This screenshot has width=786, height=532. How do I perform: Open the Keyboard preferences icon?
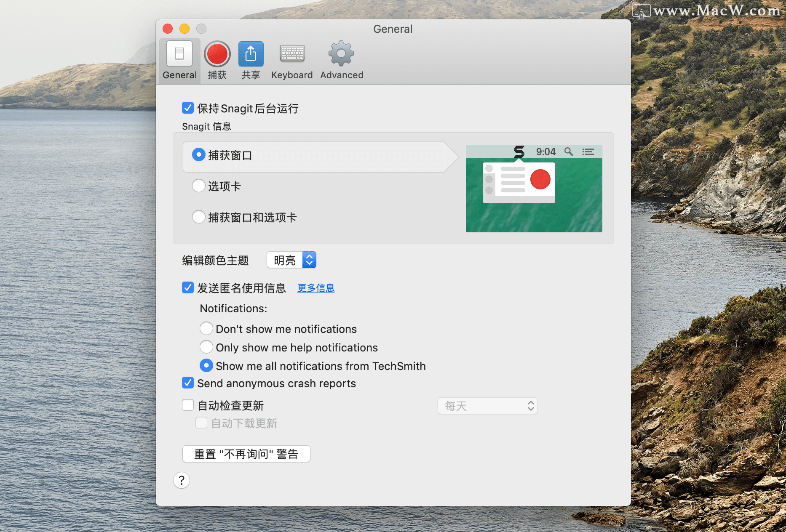[x=292, y=54]
